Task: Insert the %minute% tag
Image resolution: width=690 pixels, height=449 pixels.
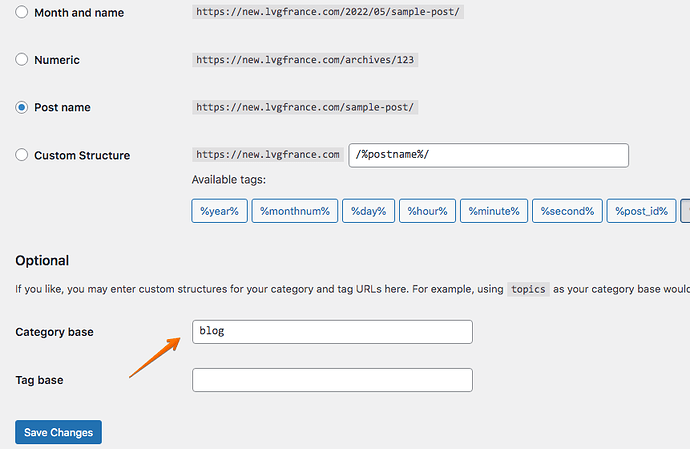Action: click(x=494, y=211)
